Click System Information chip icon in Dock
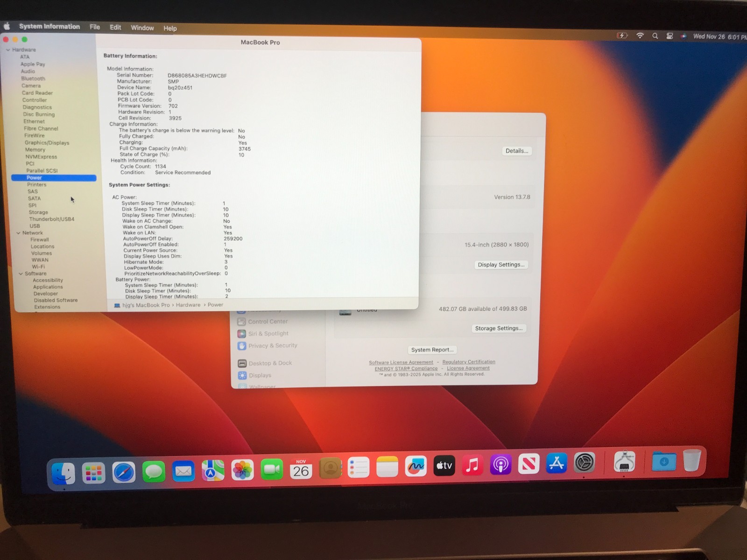Viewport: 747px width, 560px height. pyautogui.click(x=624, y=462)
